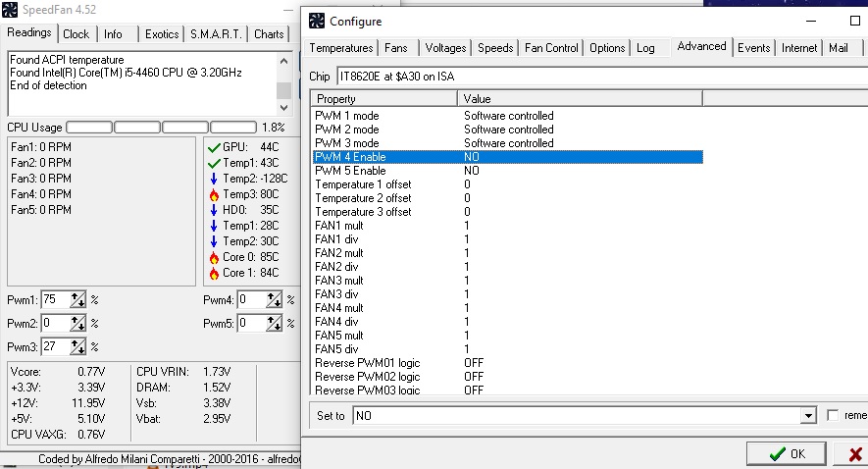The width and height of the screenshot is (868, 469).
Task: Click the Temp2 -128C down arrow icon
Action: coord(214,179)
